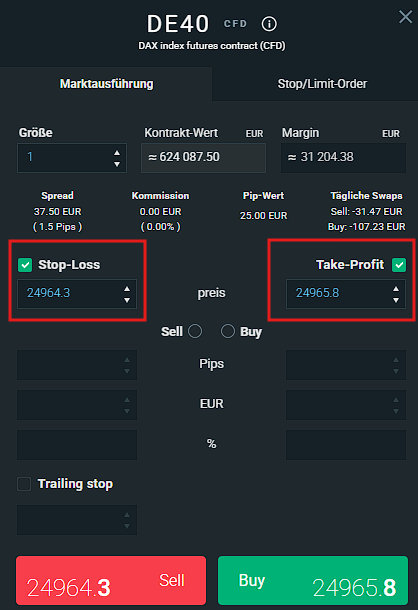Select the Buy radio button
Viewport: 418px width, 610px height.
pyautogui.click(x=228, y=331)
